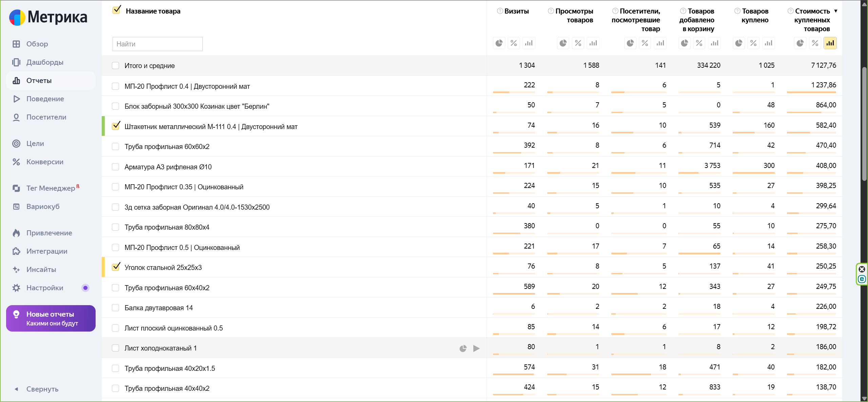The width and height of the screenshot is (868, 402).
Task: Click pie chart icon under Визиты column
Action: coord(499,43)
